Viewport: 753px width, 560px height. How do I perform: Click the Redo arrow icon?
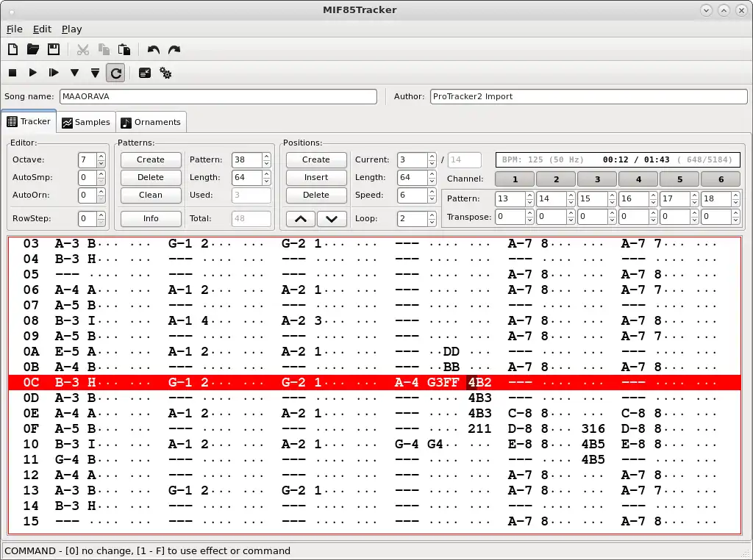pos(174,50)
